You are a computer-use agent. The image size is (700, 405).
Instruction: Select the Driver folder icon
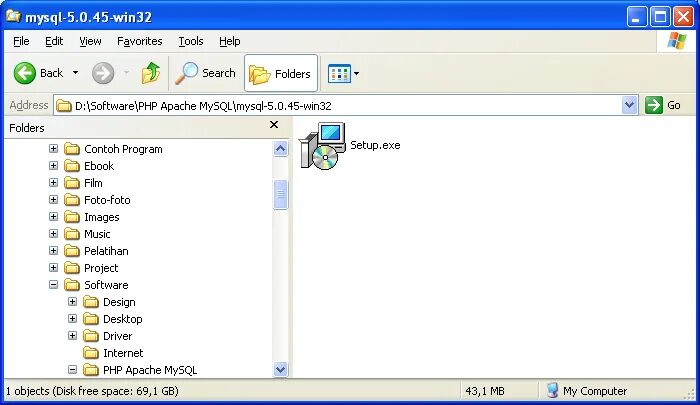tap(91, 336)
